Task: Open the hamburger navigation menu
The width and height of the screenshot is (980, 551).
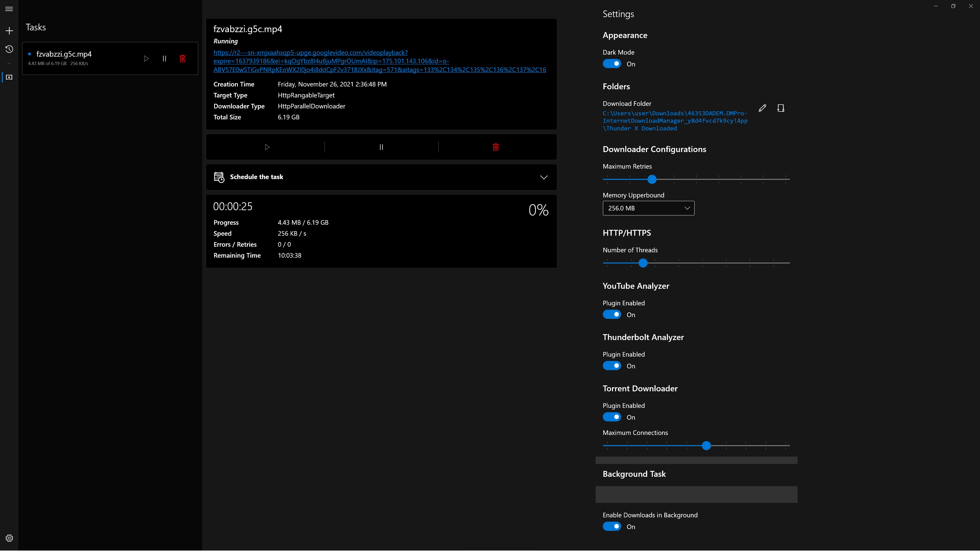Action: (9, 9)
